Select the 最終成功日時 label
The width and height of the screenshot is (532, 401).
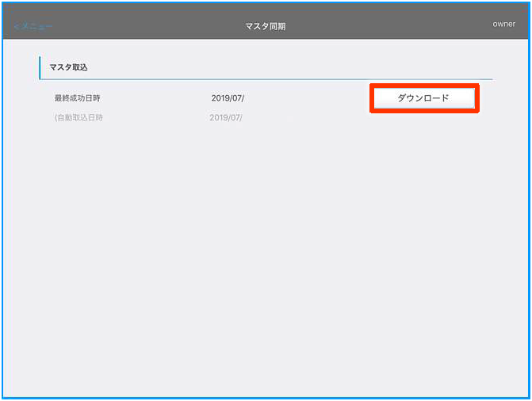tap(78, 98)
